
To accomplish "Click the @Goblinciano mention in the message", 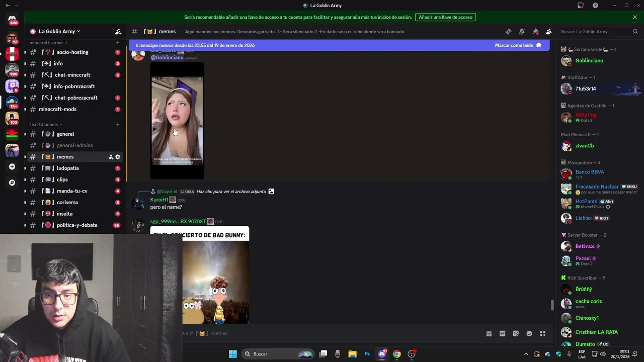I will 167,58.
